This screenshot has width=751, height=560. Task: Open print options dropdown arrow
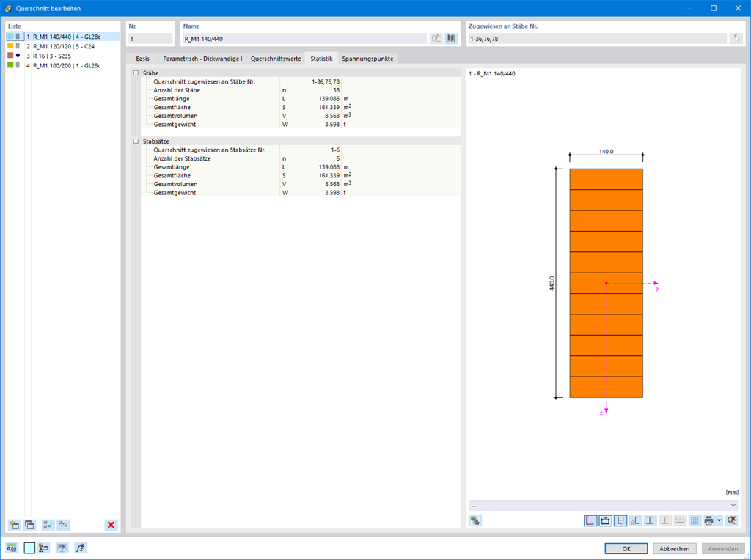click(x=719, y=520)
